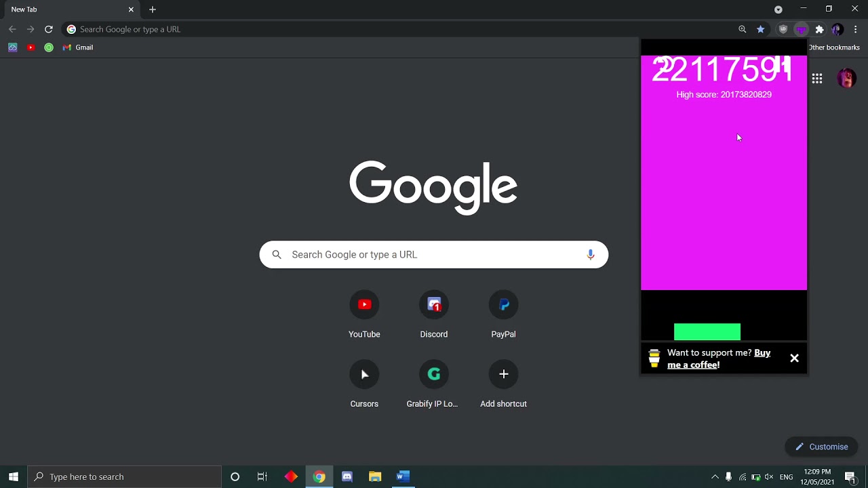868x488 pixels.
Task: Open the Windows Start menu
Action: click(x=14, y=476)
